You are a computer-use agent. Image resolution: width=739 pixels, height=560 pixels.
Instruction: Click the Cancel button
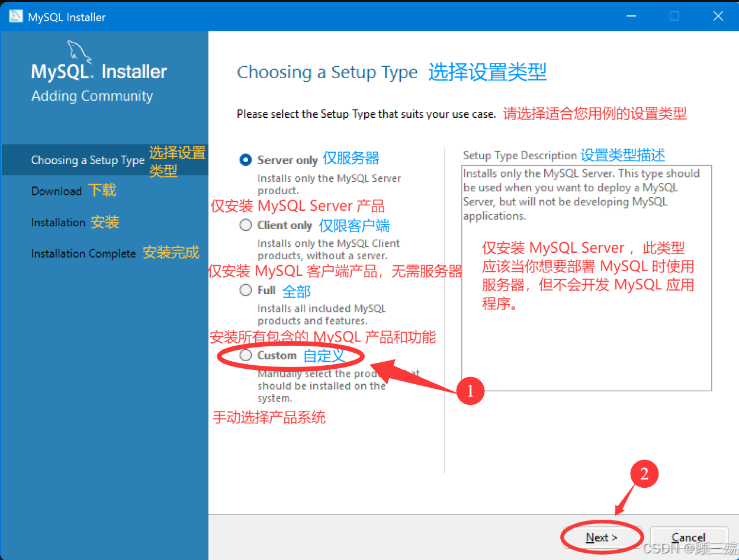(689, 537)
